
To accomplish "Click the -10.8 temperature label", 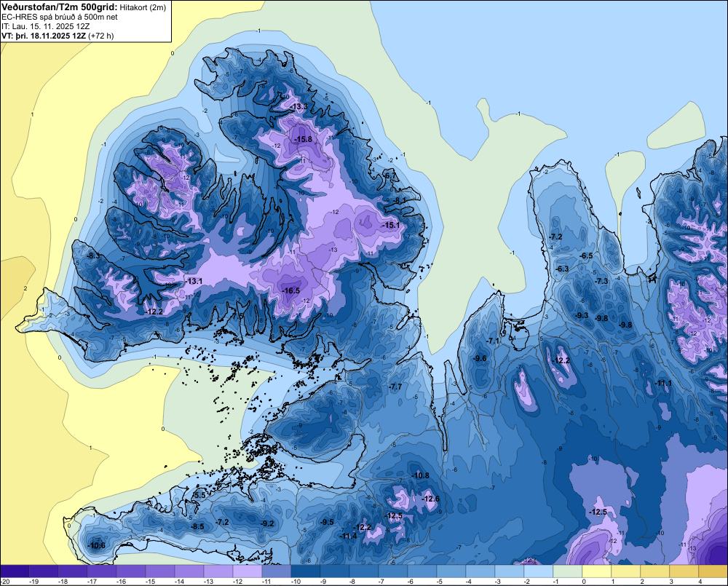I will [x=421, y=475].
